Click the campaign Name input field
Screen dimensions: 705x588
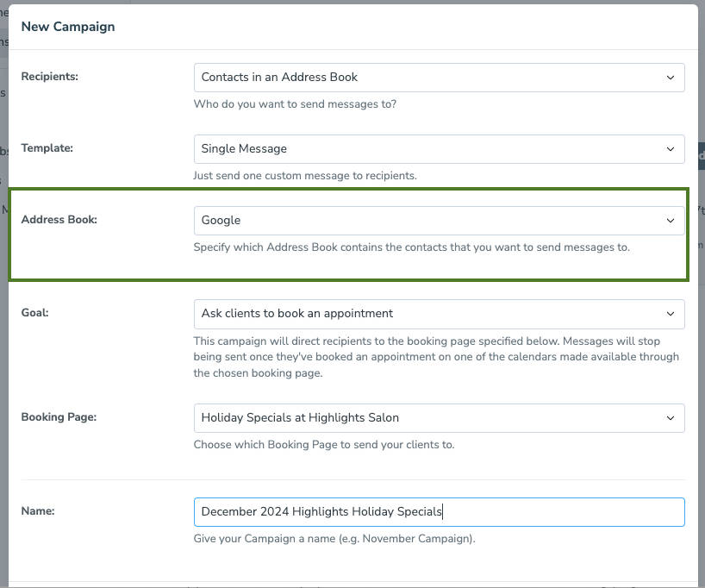pyautogui.click(x=439, y=512)
